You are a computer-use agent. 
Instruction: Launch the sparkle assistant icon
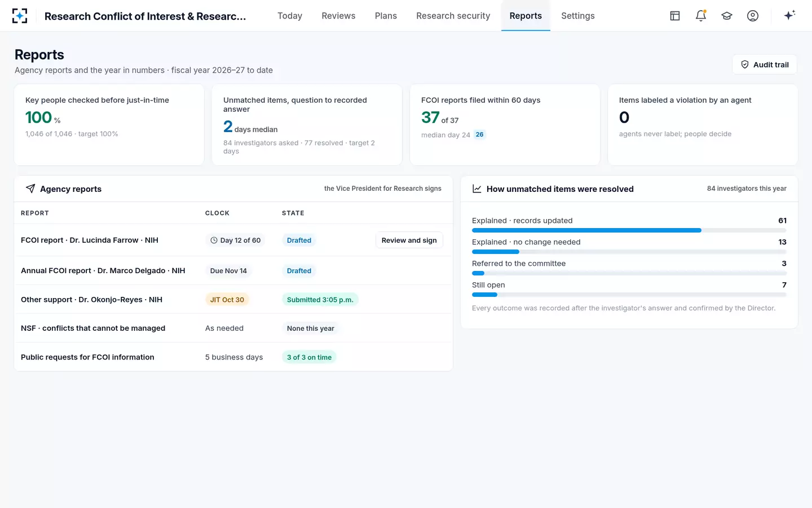pyautogui.click(x=789, y=15)
